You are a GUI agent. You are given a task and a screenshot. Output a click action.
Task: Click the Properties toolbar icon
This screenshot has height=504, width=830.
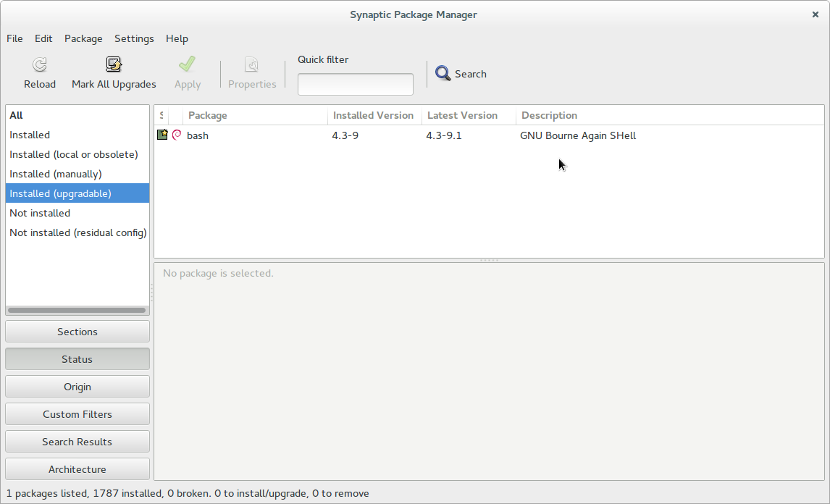(x=252, y=64)
